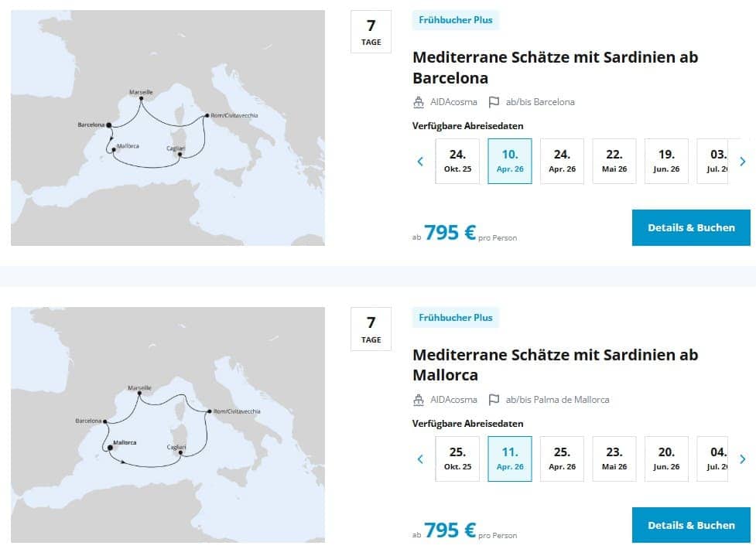
Task: Choose the 19. Jun. 26 departure
Action: pyautogui.click(x=666, y=161)
